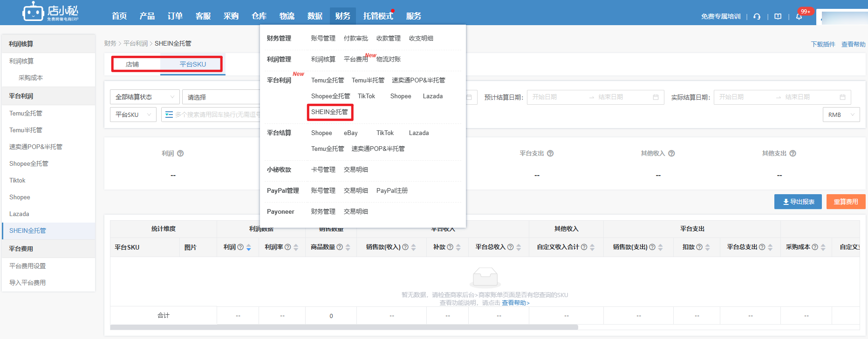The image size is (868, 339).
Task: Click help icon in 利润率 column header
Action: tap(287, 247)
